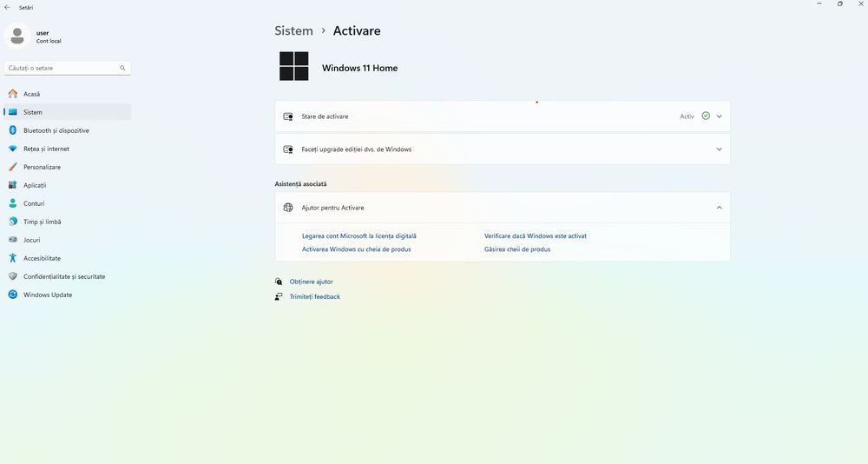This screenshot has width=868, height=464.
Task: Click the back arrow in the title bar
Action: tap(7, 8)
